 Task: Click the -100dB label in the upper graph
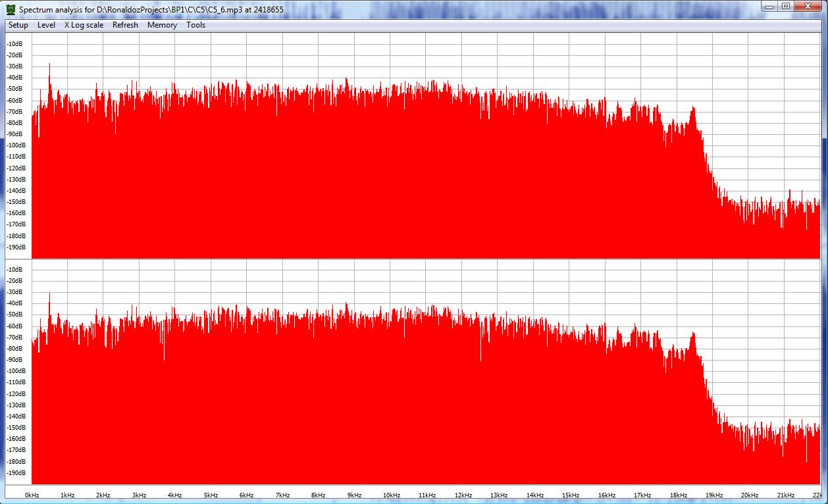tap(15, 145)
